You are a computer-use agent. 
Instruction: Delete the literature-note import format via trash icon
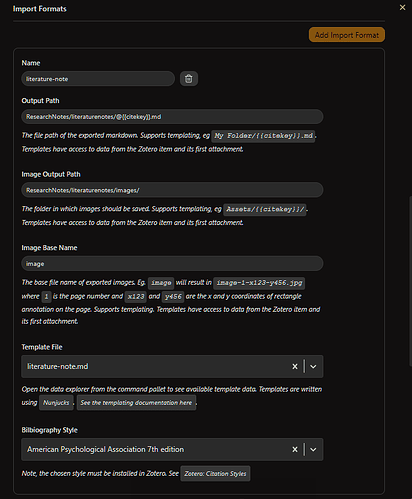pyautogui.click(x=189, y=79)
